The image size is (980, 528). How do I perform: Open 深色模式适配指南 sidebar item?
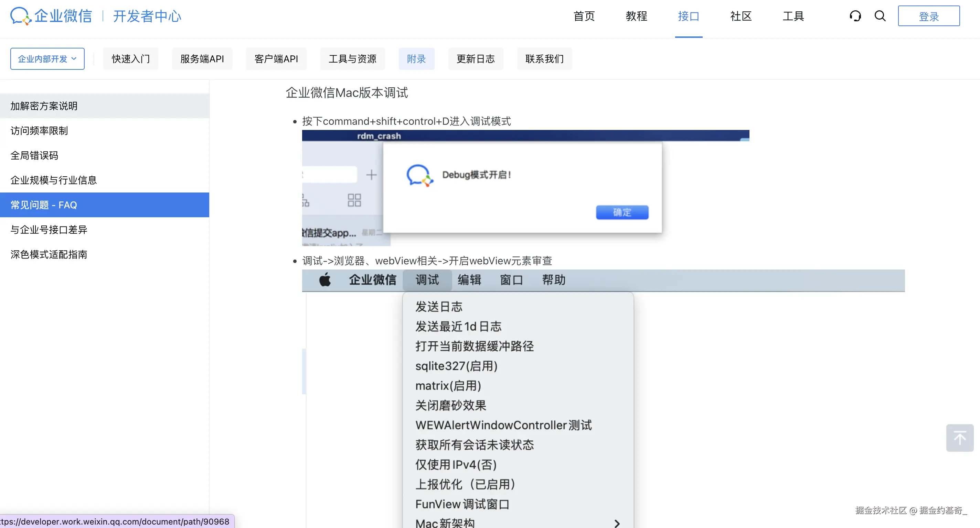[x=49, y=254]
